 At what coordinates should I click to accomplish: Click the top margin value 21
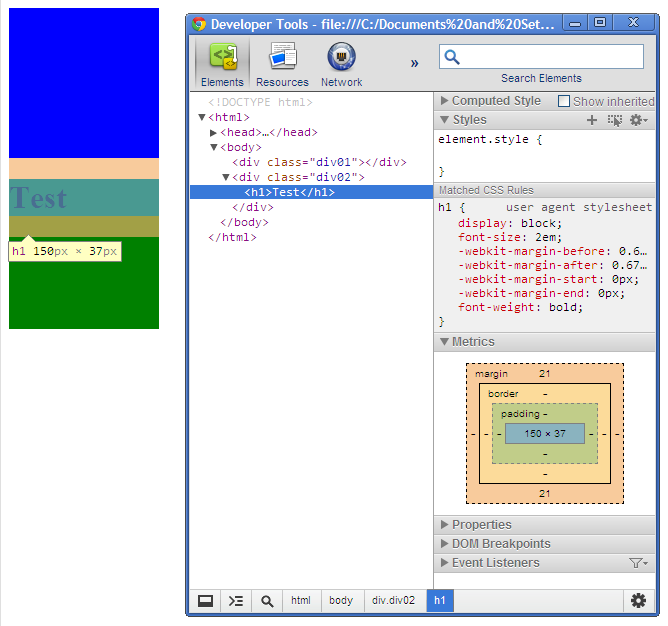pos(544,374)
